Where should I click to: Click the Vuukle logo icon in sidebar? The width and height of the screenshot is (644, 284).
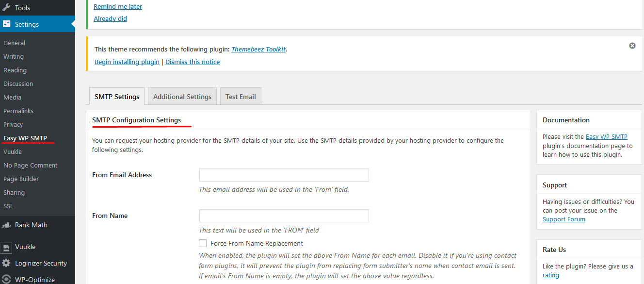[6, 247]
